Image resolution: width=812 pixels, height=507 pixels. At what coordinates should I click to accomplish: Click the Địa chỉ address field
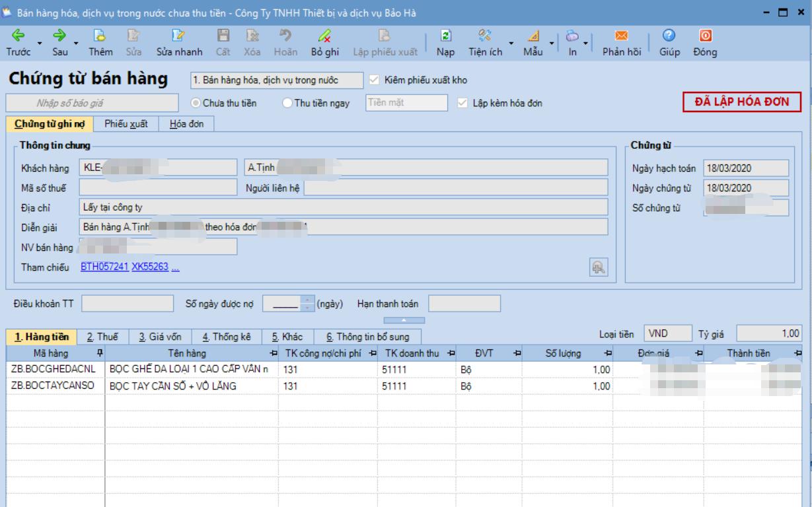[343, 207]
